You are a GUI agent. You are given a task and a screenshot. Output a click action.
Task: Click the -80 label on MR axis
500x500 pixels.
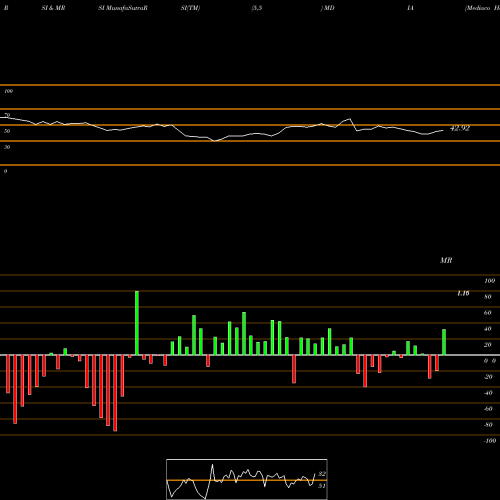click(488, 425)
